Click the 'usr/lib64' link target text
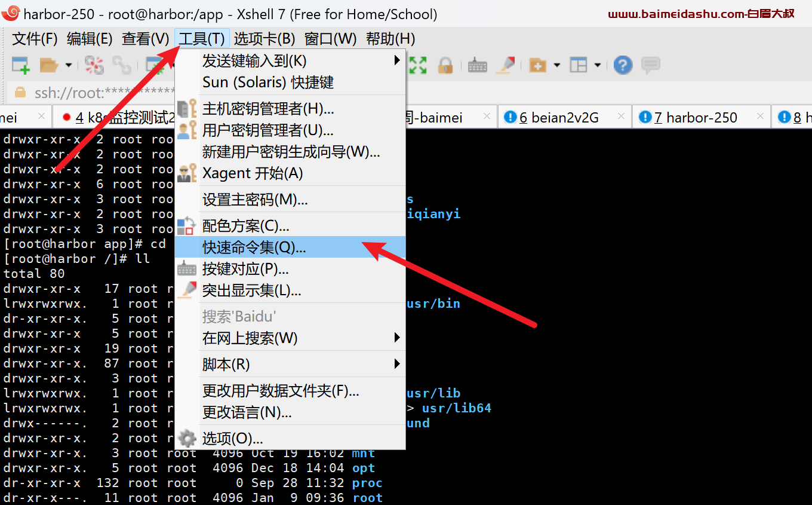812x505 pixels. pos(457,408)
